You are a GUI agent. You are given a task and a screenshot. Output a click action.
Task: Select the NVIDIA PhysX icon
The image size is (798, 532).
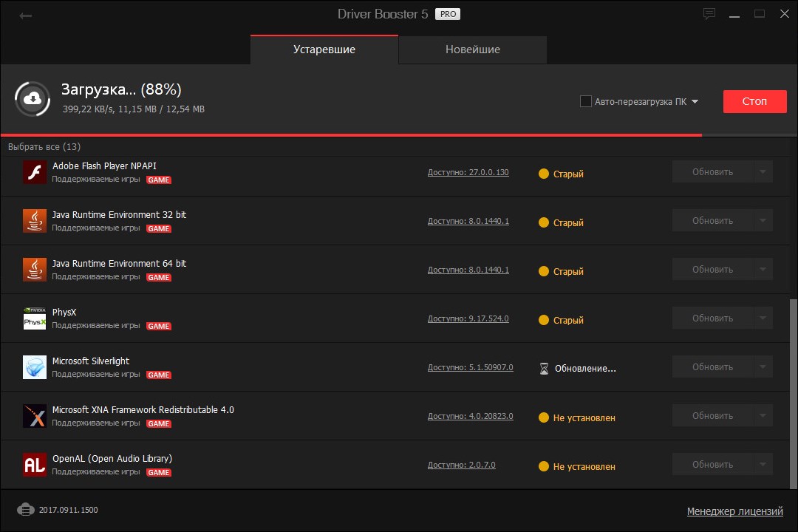[x=34, y=318]
